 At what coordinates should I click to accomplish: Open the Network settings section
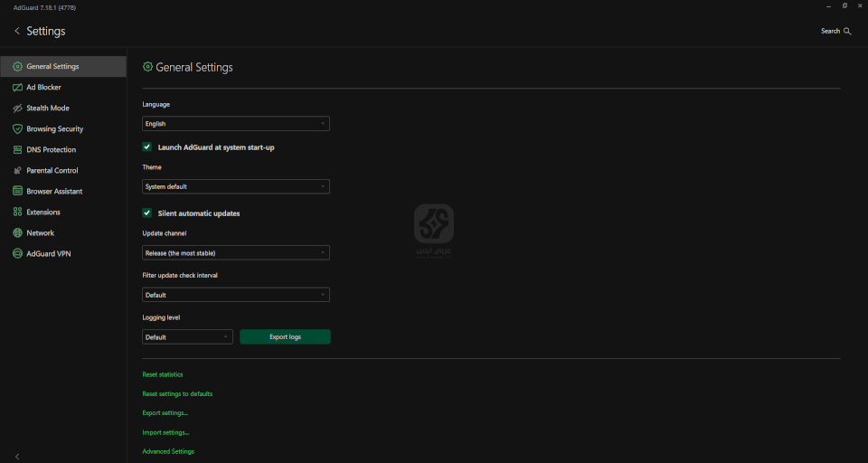click(x=63, y=233)
